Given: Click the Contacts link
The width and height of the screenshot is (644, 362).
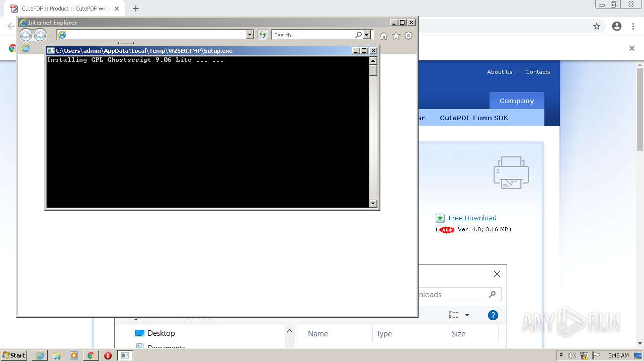Looking at the screenshot, I should (x=538, y=72).
